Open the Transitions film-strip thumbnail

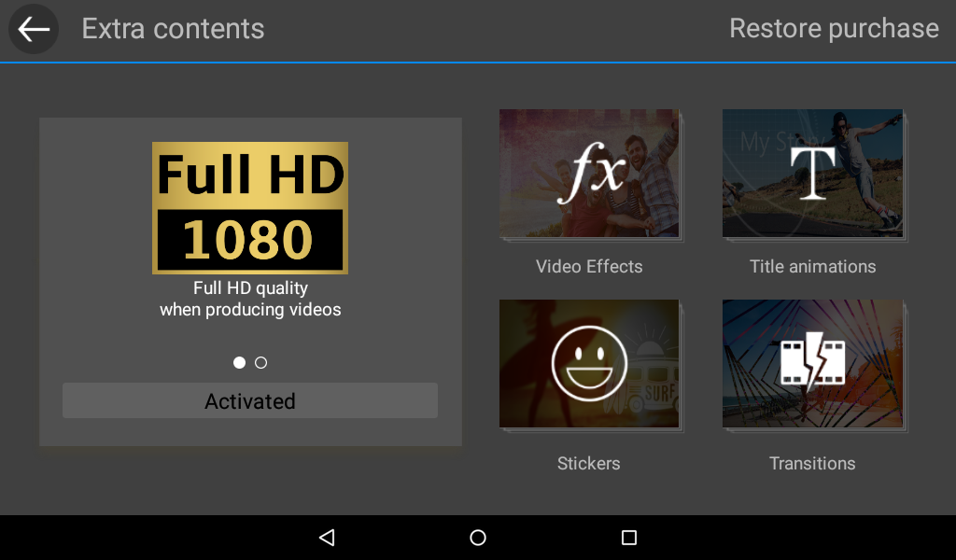812,364
